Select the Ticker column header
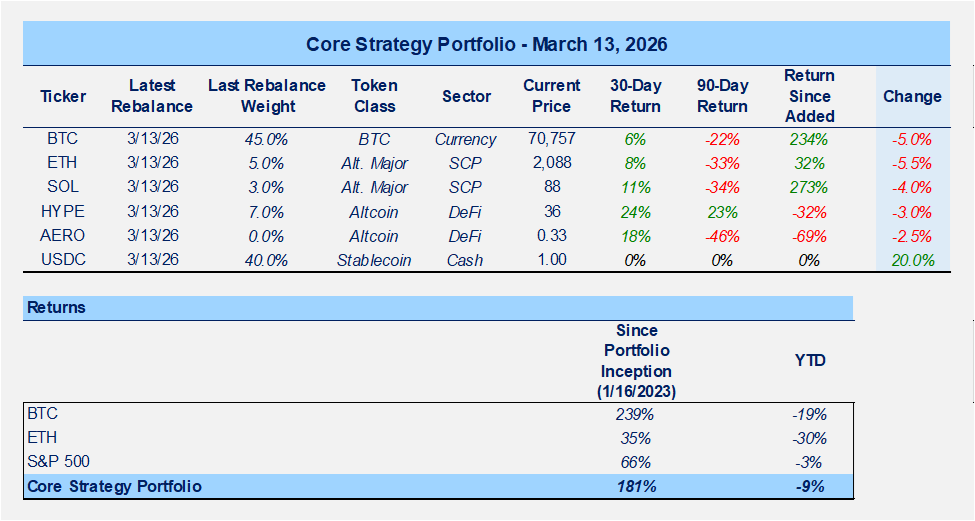This screenshot has width=975, height=521. [63, 96]
